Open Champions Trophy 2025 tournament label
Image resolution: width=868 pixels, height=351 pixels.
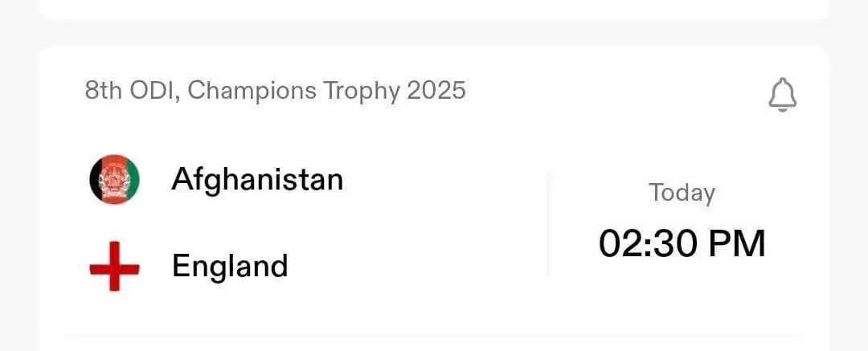click(326, 90)
